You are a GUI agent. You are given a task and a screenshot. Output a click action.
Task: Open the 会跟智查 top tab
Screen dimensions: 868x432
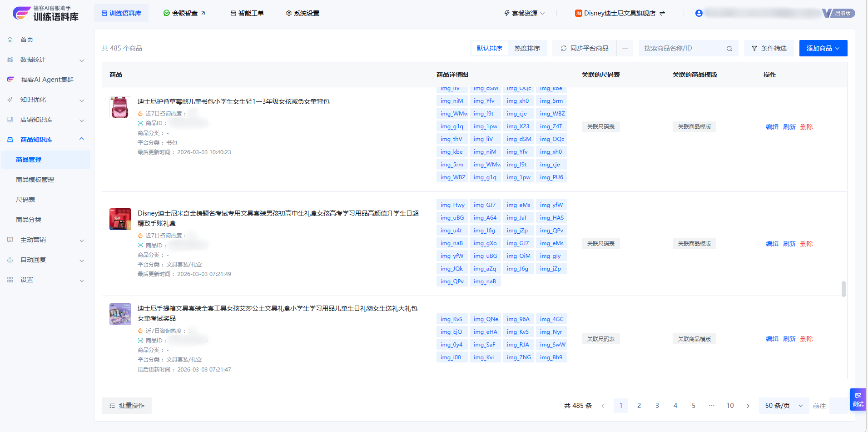pyautogui.click(x=184, y=13)
